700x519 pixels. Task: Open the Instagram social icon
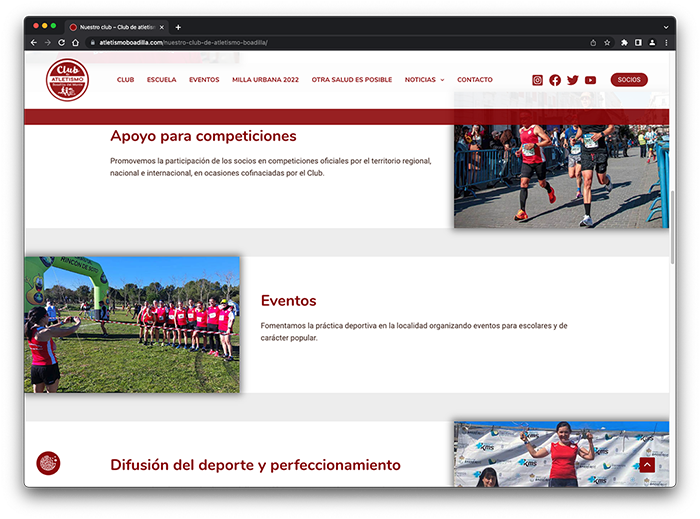pos(538,80)
